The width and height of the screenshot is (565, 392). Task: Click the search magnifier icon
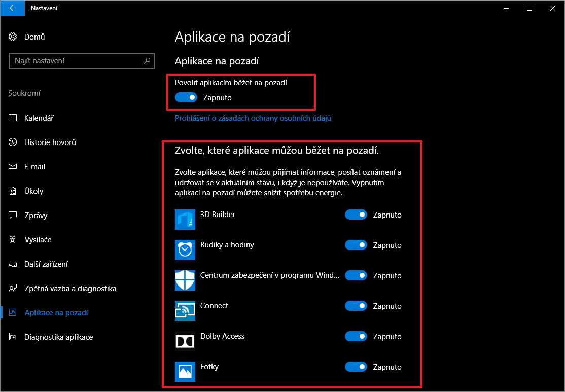(x=147, y=61)
